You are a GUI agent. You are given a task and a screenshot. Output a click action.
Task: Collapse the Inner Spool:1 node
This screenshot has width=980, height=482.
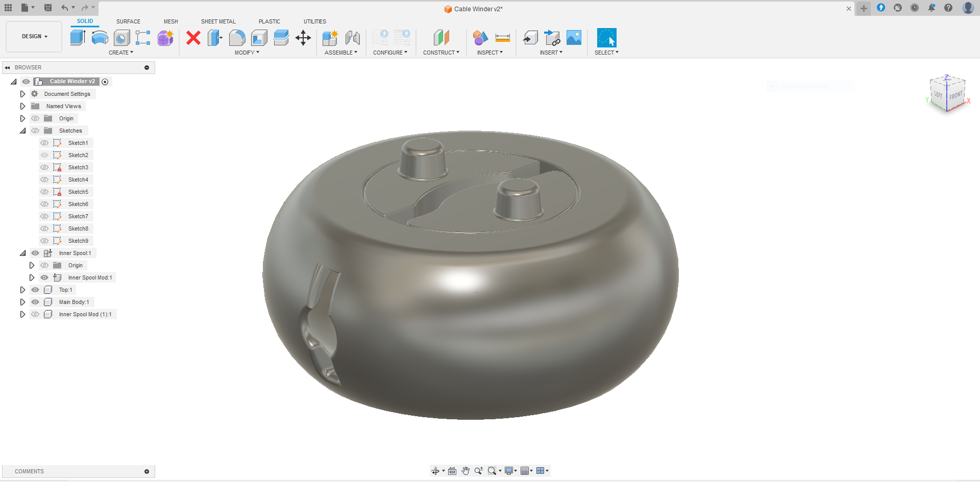tap(22, 253)
